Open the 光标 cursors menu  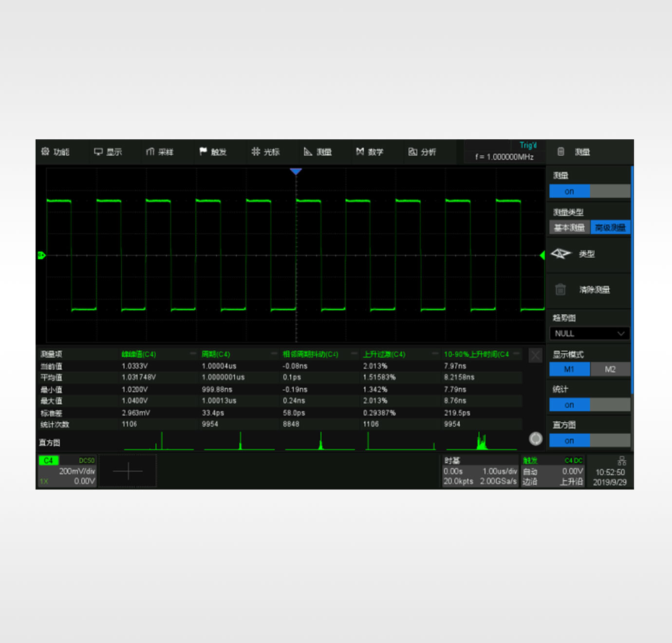(x=265, y=152)
